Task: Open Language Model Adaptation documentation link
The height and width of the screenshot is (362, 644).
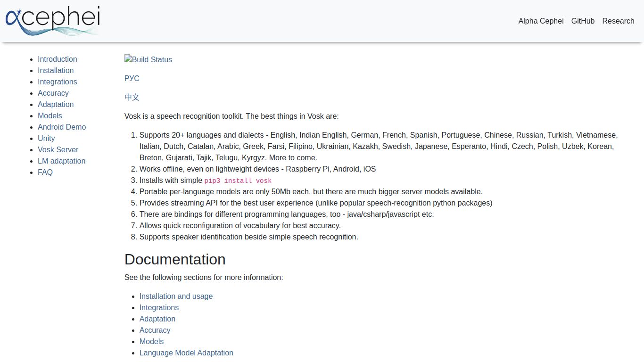Action: [x=186, y=353]
